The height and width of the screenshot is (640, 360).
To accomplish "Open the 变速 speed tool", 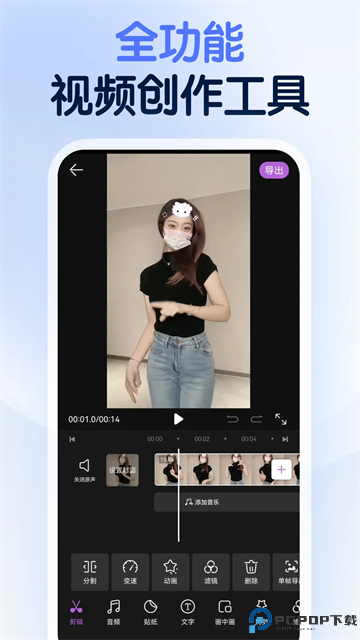I will click(x=130, y=572).
